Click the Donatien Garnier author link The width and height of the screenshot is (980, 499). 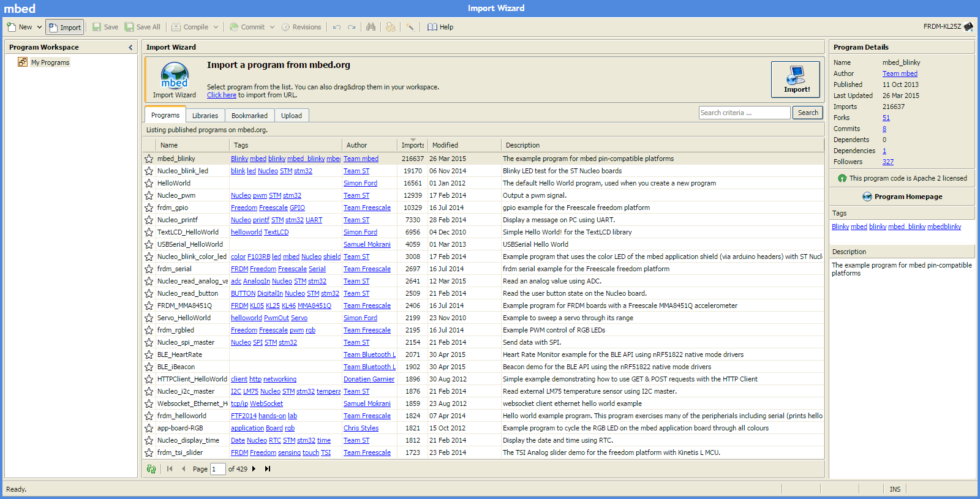click(x=369, y=379)
